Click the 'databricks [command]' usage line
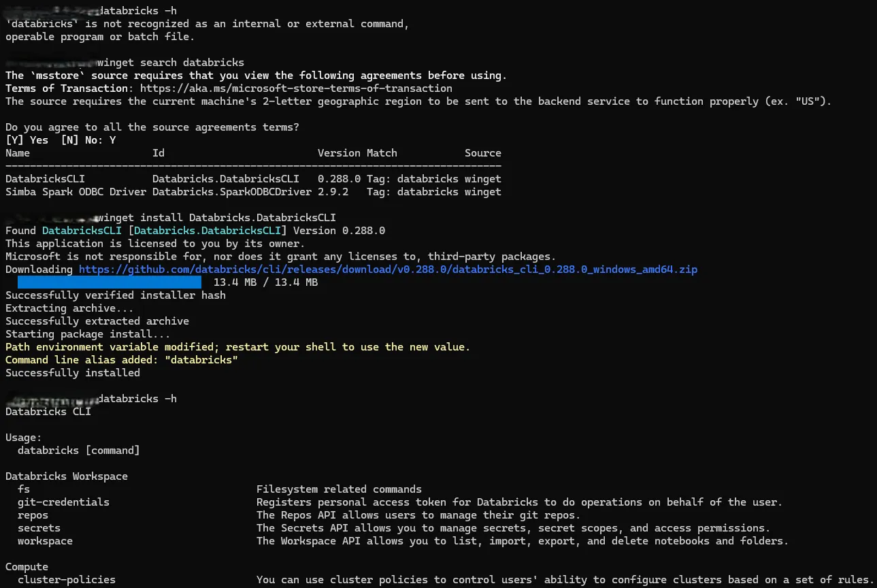 click(x=79, y=451)
